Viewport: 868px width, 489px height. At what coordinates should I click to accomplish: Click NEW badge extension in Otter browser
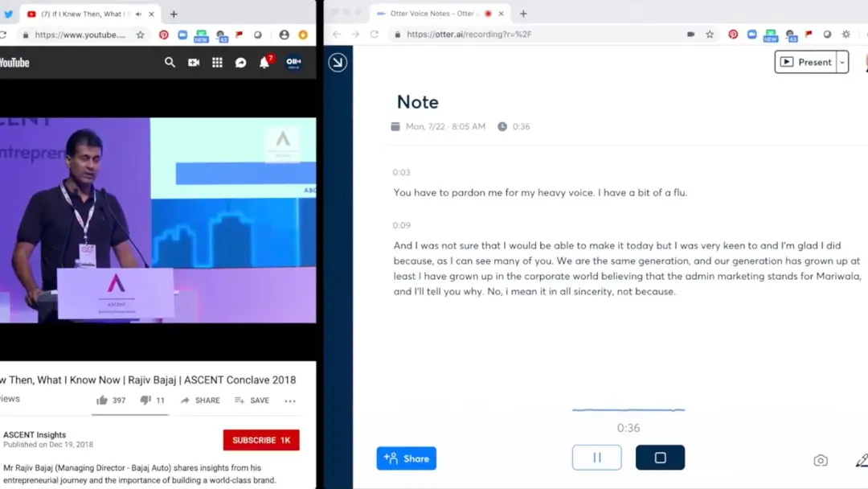click(x=771, y=35)
